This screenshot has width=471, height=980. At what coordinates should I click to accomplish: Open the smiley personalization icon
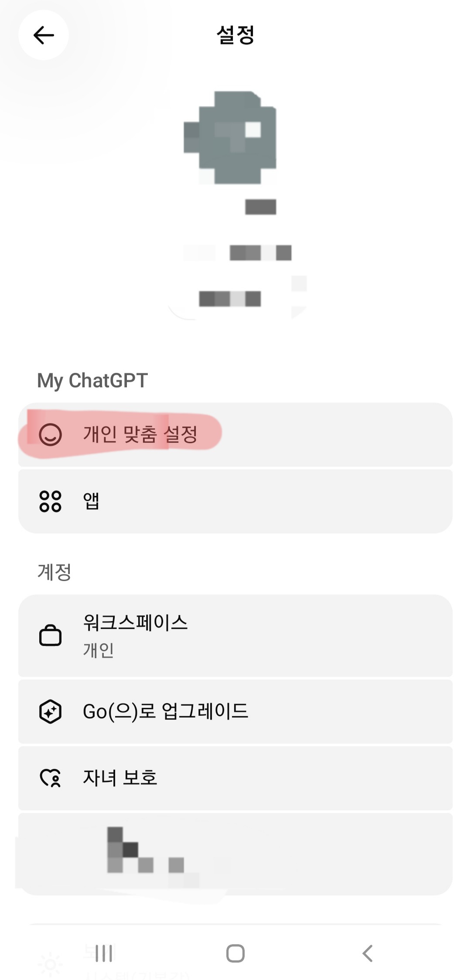click(x=50, y=434)
